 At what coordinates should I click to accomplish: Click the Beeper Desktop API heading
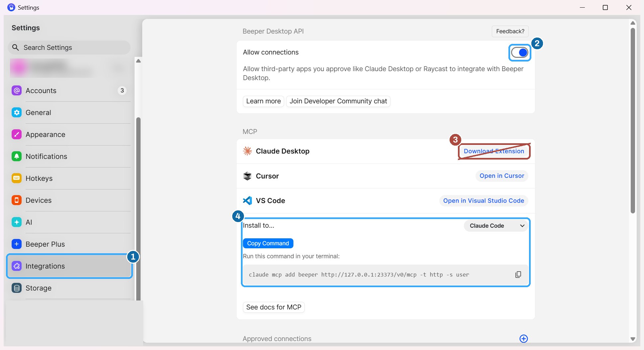(273, 31)
